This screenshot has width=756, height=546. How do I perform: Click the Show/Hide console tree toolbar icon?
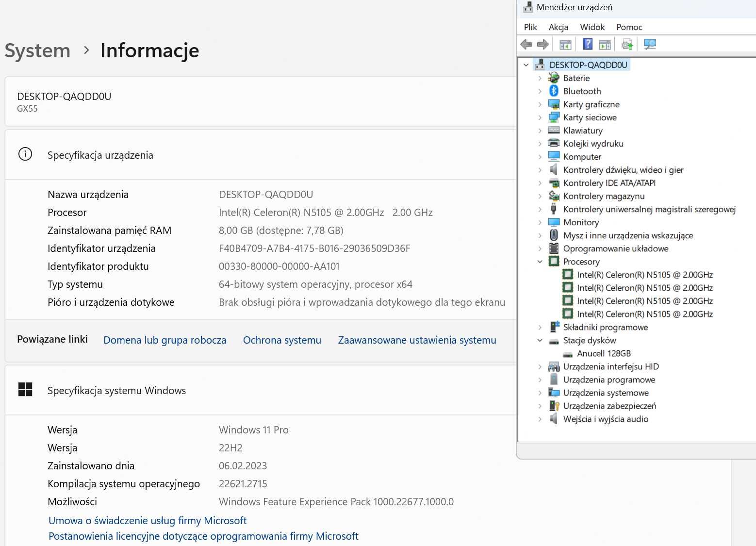565,45
